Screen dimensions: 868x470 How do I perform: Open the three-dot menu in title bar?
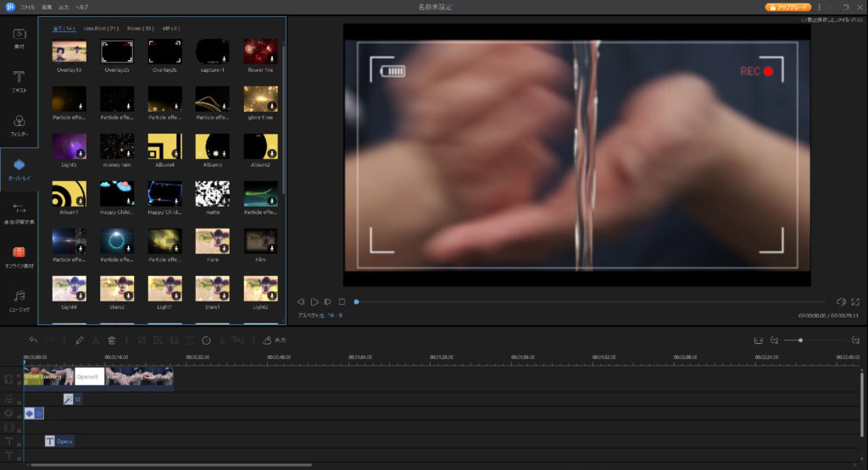[820, 7]
